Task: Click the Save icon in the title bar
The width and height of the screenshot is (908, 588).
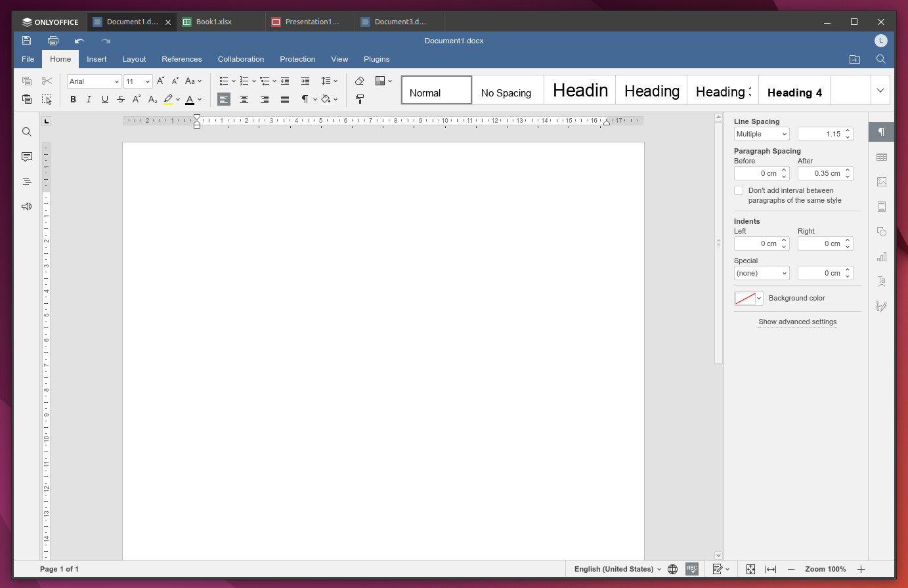Action: click(26, 41)
